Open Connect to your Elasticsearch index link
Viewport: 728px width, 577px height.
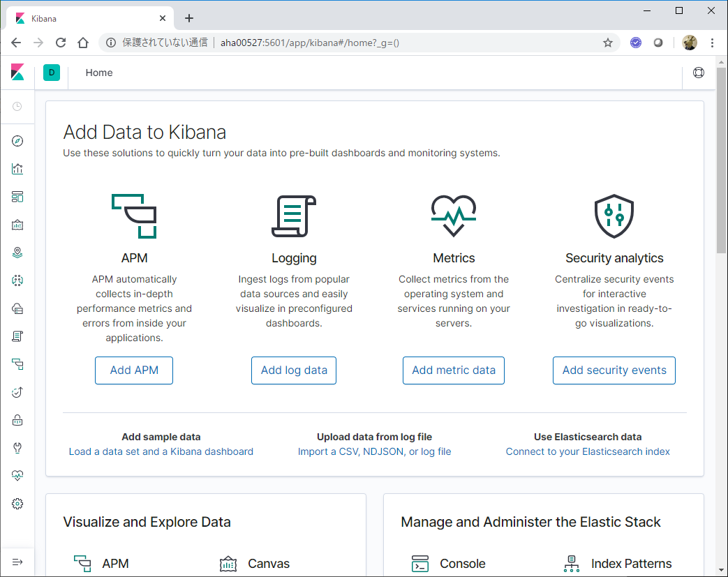(588, 451)
